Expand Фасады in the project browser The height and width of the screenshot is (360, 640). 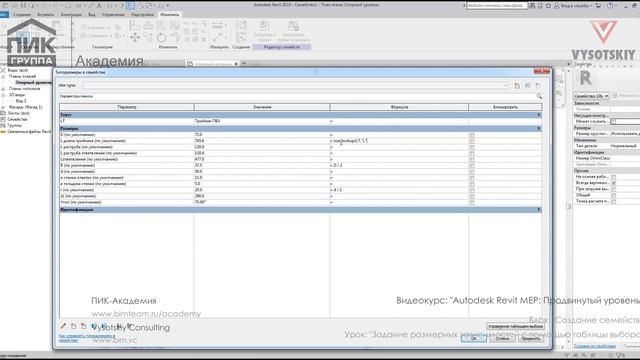point(4,107)
